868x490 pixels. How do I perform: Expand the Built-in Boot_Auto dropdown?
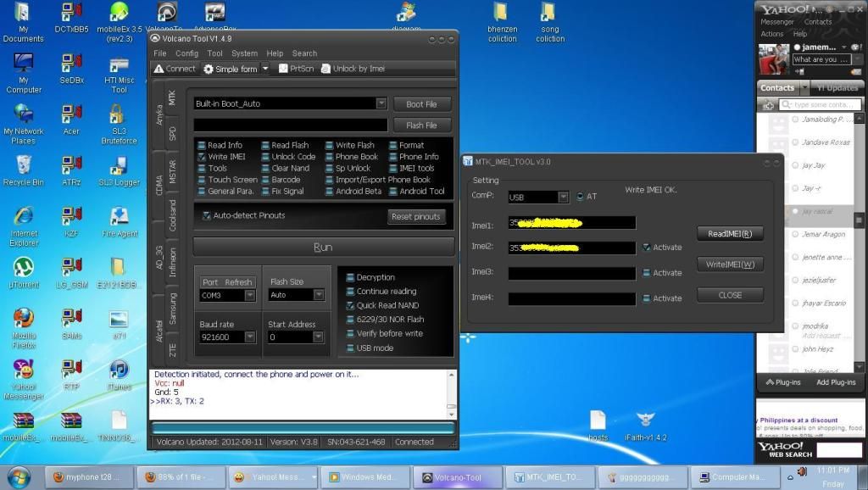coord(381,103)
